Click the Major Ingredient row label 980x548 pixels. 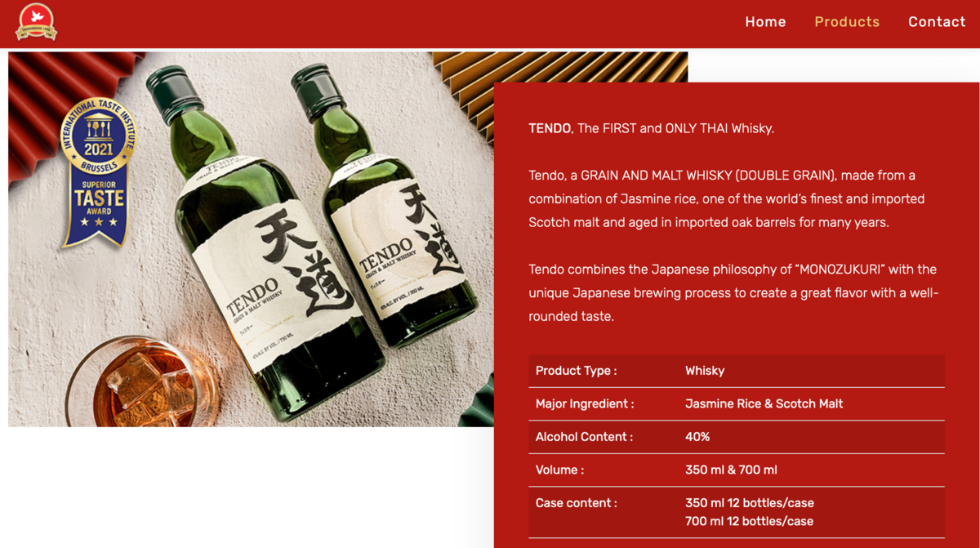585,404
